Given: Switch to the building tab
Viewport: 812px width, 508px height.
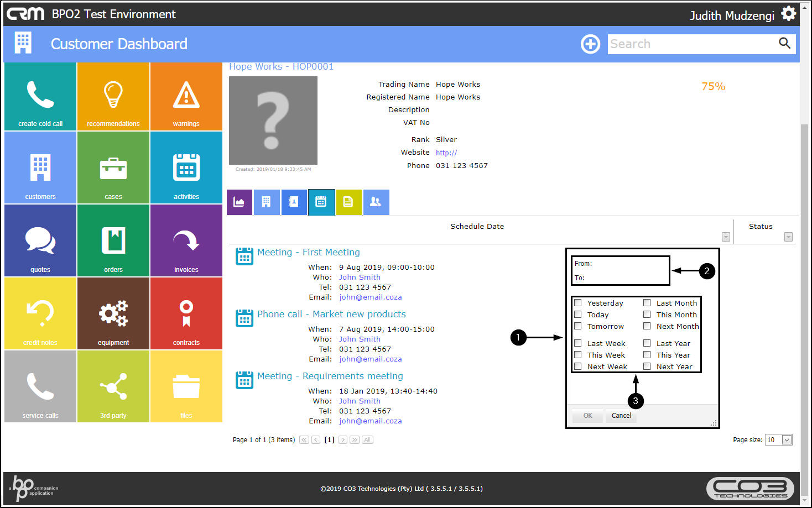Looking at the screenshot, I should (267, 202).
